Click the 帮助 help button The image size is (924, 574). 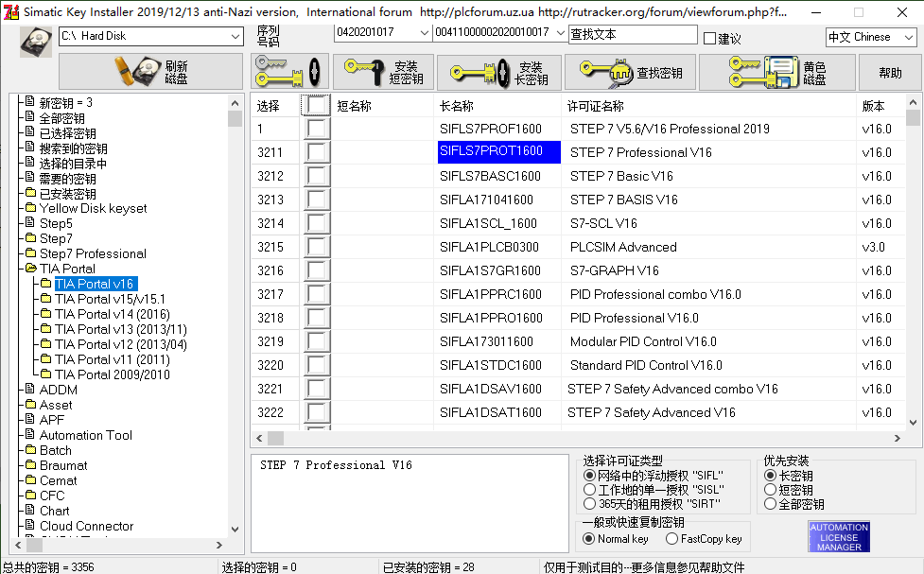[x=890, y=72]
